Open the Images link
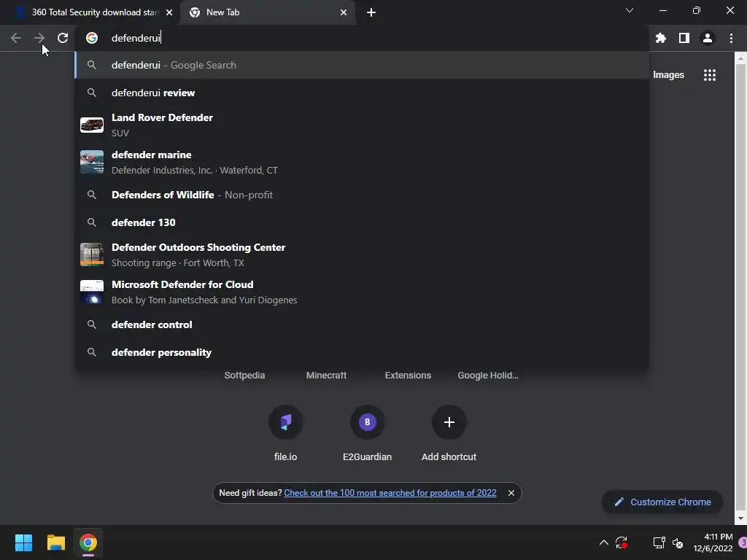Viewport: 747px width, 560px height. (668, 75)
